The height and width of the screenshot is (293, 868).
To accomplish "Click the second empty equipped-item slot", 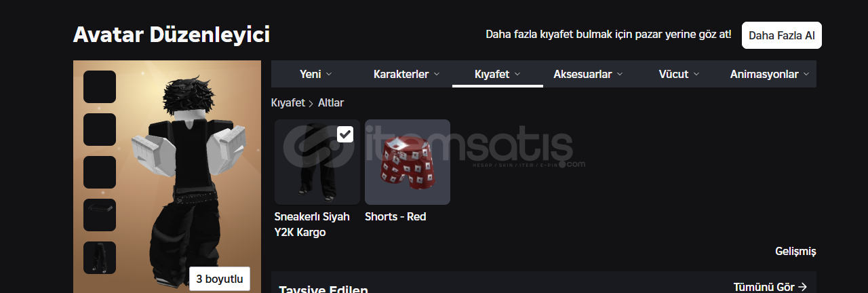I will click(x=100, y=130).
